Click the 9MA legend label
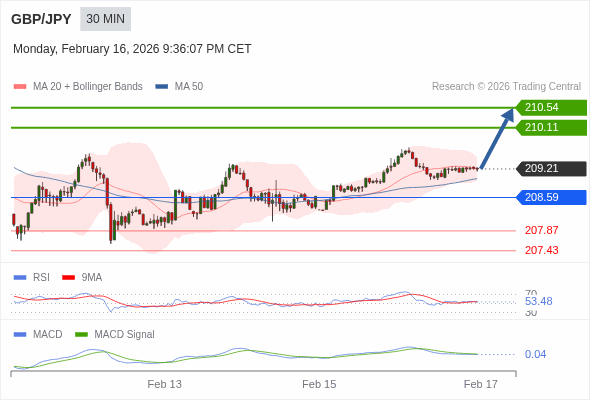The height and width of the screenshot is (400, 590). [92, 278]
